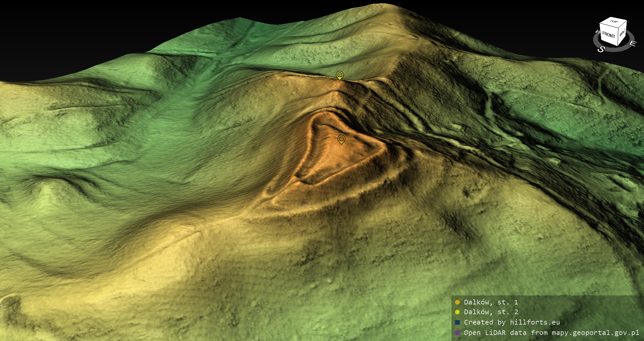Select the "Dalków, st. 2" legend entry
The height and width of the screenshot is (341, 644).
tap(491, 312)
